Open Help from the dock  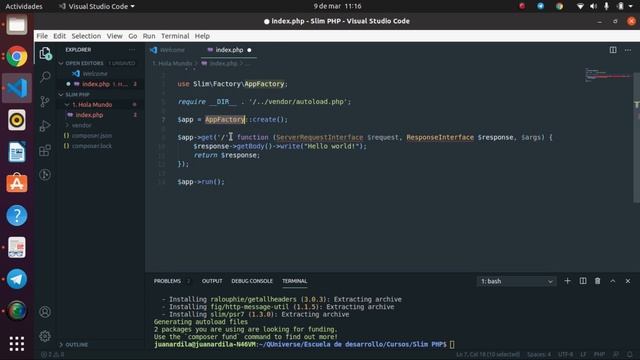tap(17, 216)
